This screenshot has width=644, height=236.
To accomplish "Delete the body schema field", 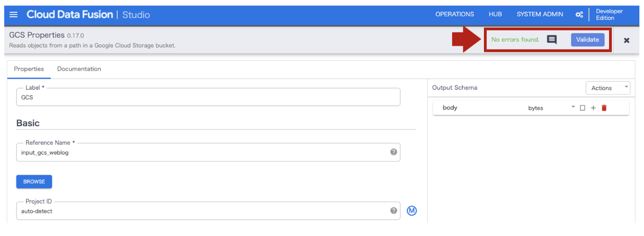I will coord(604,108).
